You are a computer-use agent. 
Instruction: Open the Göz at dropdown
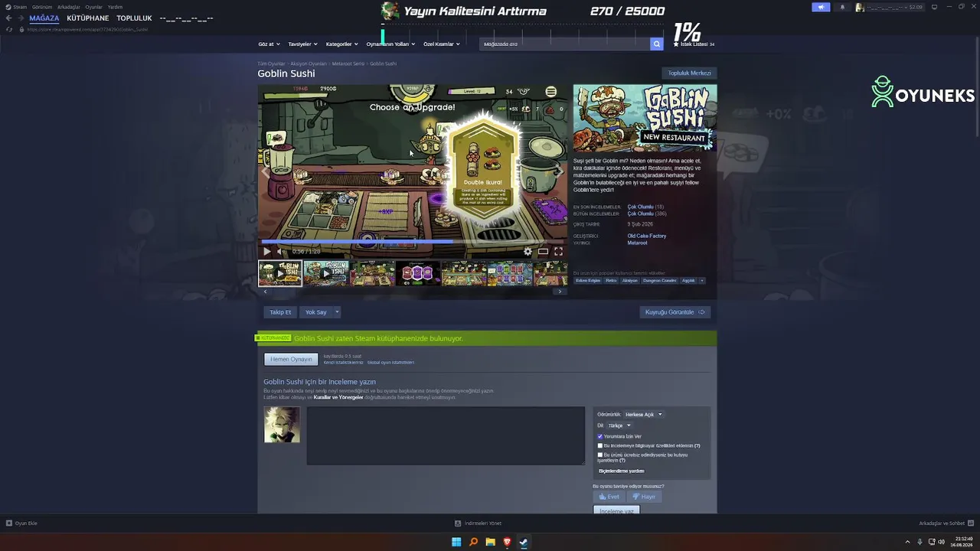[269, 44]
